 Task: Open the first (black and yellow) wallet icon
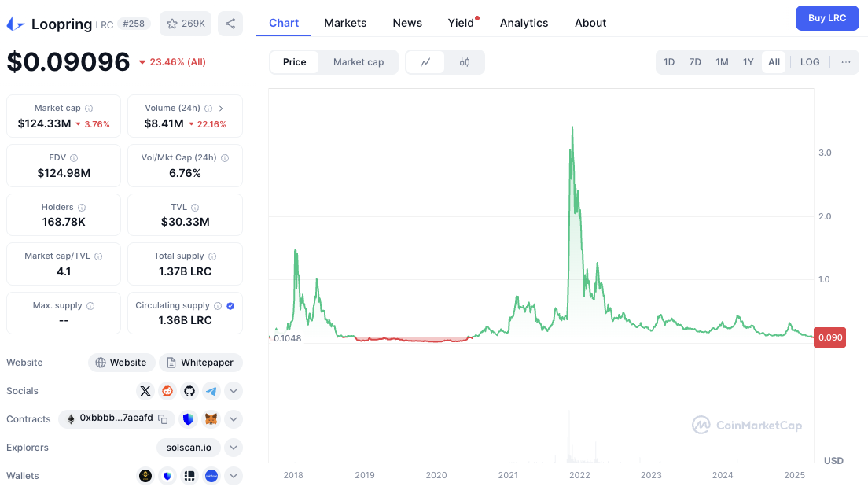pyautogui.click(x=145, y=476)
